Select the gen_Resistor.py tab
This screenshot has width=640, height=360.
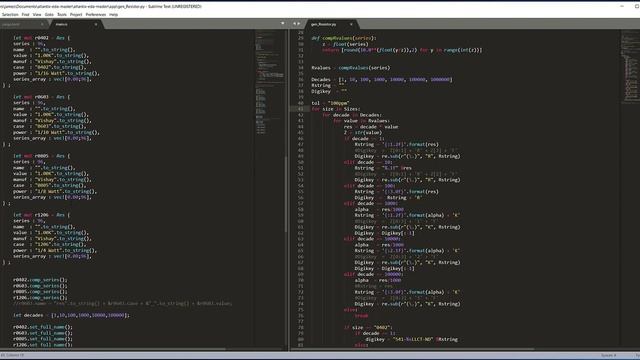(x=331, y=24)
